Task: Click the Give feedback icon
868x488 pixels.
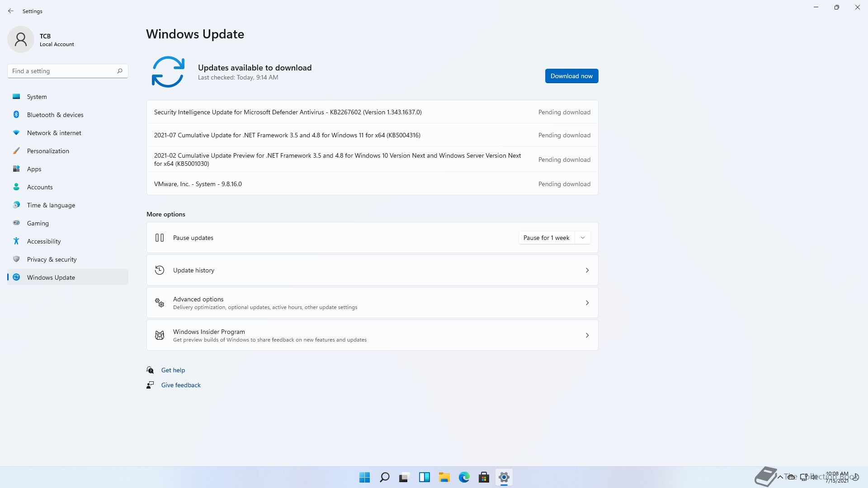Action: coord(150,385)
